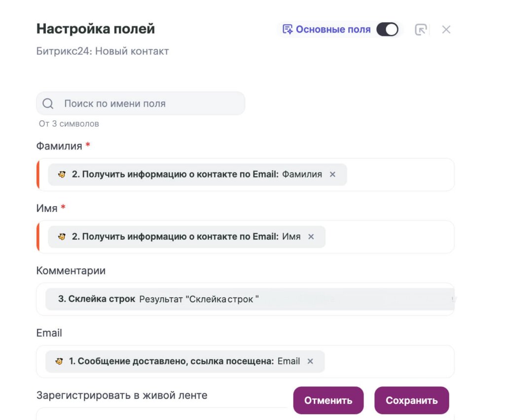The height and width of the screenshot is (420, 505).
Task: Select the arrow-pointer icon in the top right
Action: (422, 30)
